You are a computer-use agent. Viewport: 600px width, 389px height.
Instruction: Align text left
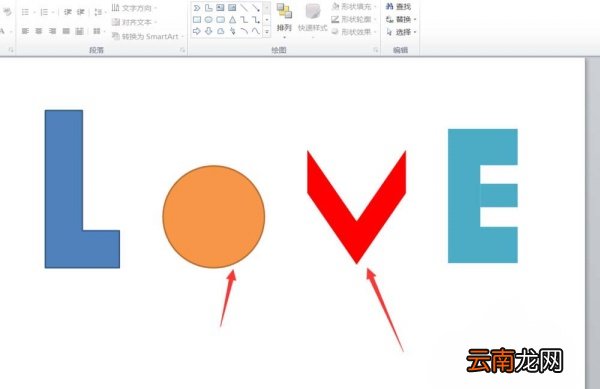[25, 31]
